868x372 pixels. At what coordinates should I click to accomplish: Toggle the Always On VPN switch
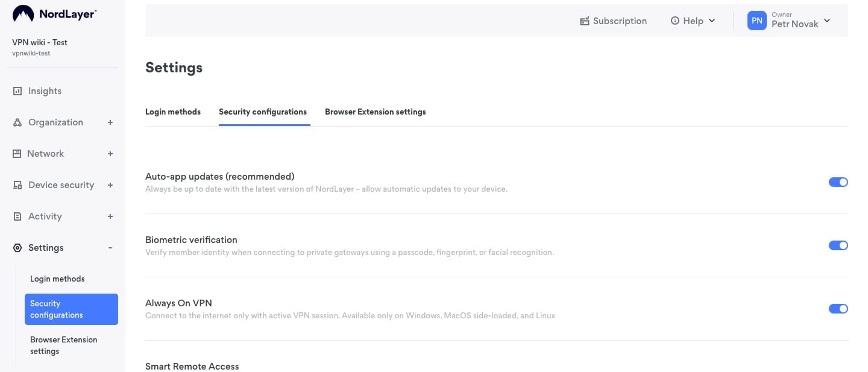838,309
